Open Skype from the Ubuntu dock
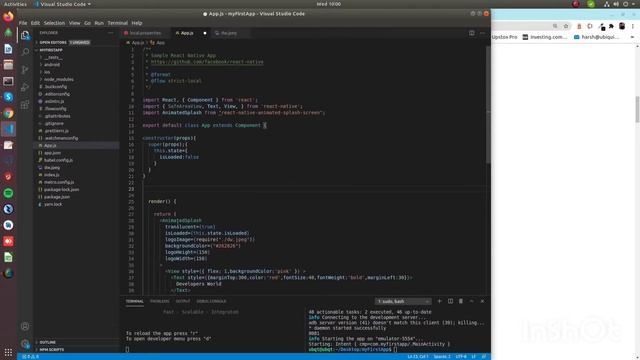Image resolution: width=640 pixels, height=360 pixels. pyautogui.click(x=8, y=97)
